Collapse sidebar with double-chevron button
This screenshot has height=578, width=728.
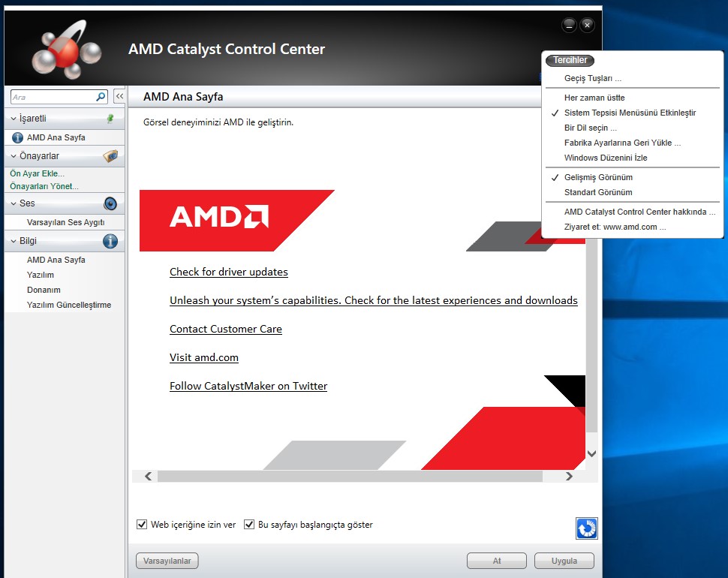[x=119, y=96]
